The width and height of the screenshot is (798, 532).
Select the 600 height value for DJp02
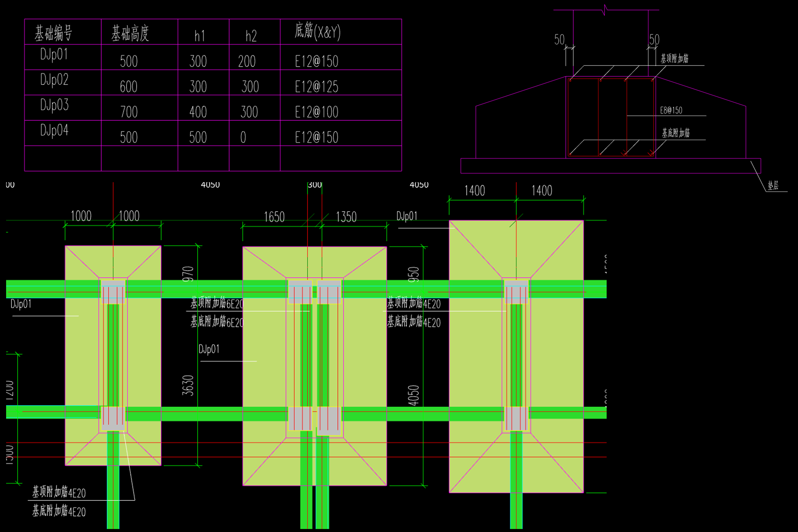pyautogui.click(x=129, y=86)
